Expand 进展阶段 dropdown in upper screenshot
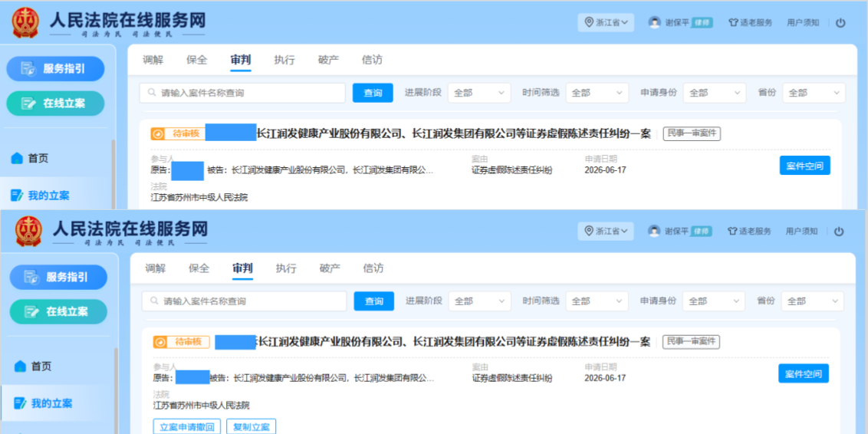 (479, 93)
